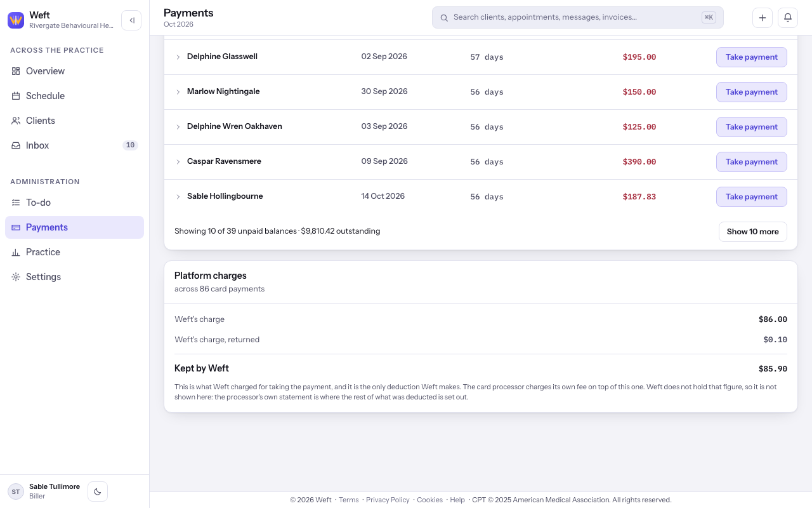Open the new item plus button

(x=763, y=18)
